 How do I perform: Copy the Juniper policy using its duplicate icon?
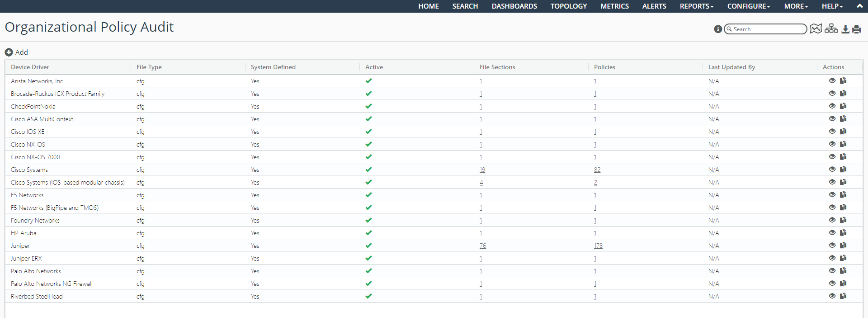(843, 246)
